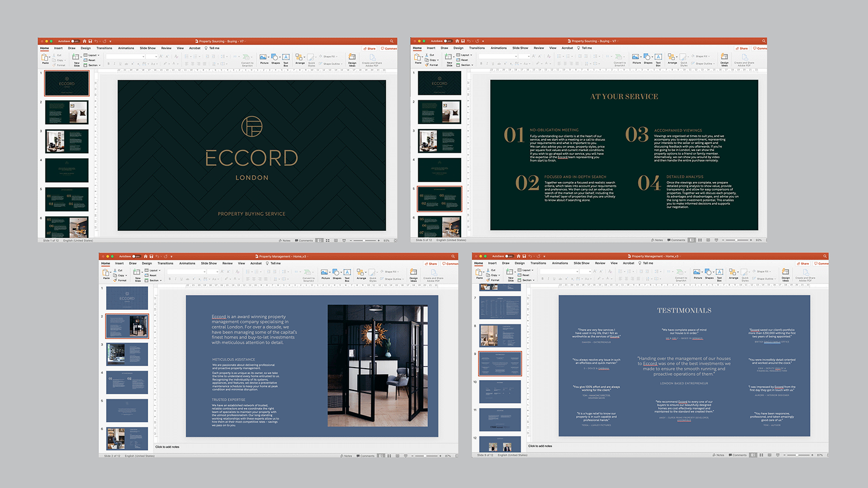
Task: Click Text Box in the bottom-left Property Management window
Action: coord(347,275)
